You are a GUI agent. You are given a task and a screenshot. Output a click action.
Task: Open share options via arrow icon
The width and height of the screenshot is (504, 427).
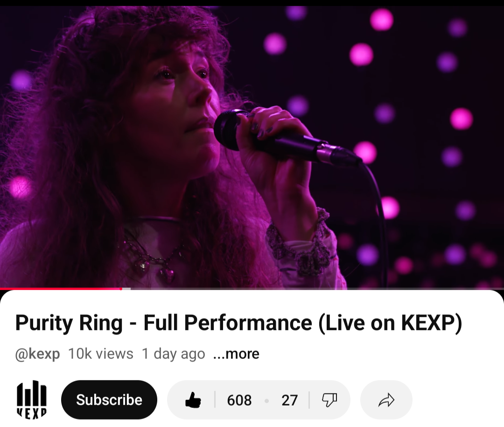[x=386, y=400]
